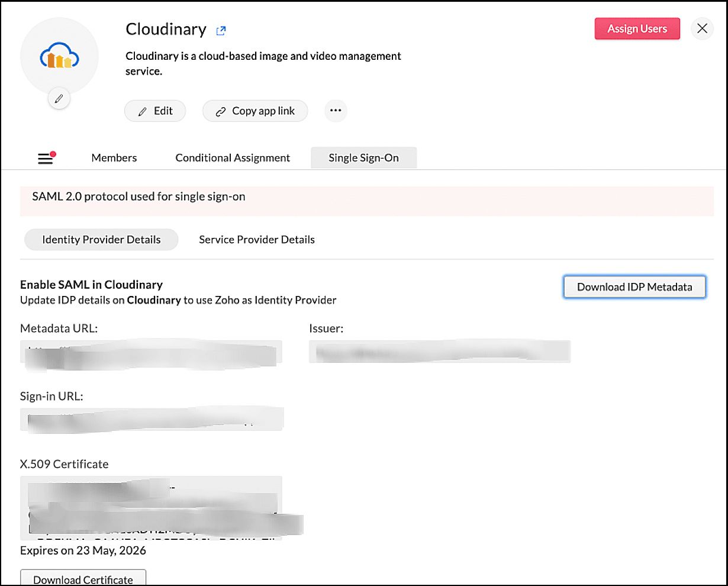Close the Cloudinary app panel

click(x=702, y=28)
